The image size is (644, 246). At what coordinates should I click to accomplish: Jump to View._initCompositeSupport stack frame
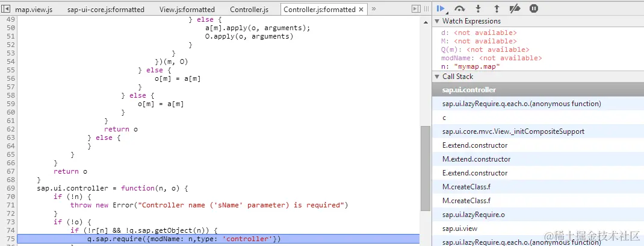pyautogui.click(x=538, y=131)
